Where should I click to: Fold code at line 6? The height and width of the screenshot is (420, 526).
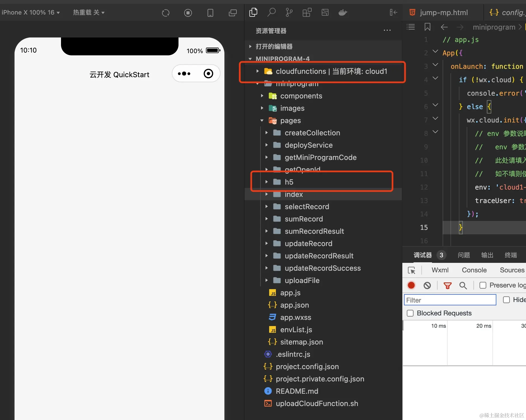click(x=435, y=105)
